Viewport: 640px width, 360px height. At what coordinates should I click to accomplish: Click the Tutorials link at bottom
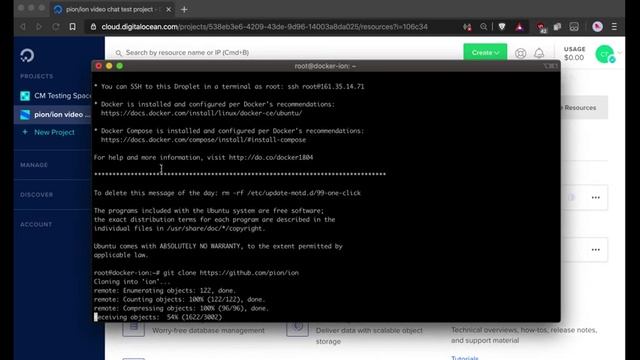tap(464, 358)
